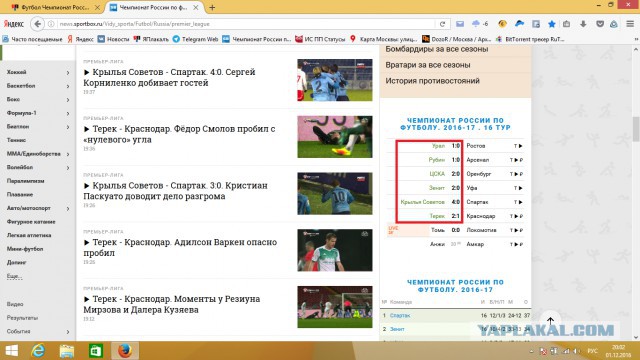The image size is (640, 360).
Task: Open video icon for Анжи–Амкар row
Action: click(x=516, y=244)
